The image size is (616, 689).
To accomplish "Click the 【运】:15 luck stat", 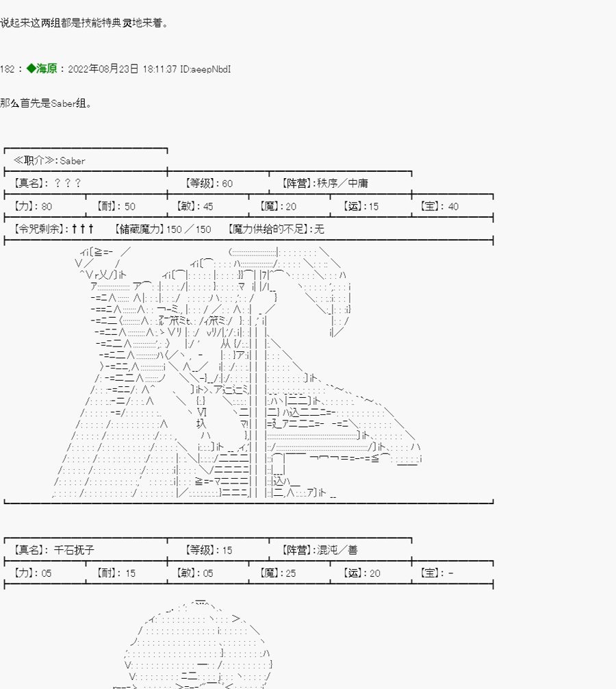I will (x=361, y=206).
